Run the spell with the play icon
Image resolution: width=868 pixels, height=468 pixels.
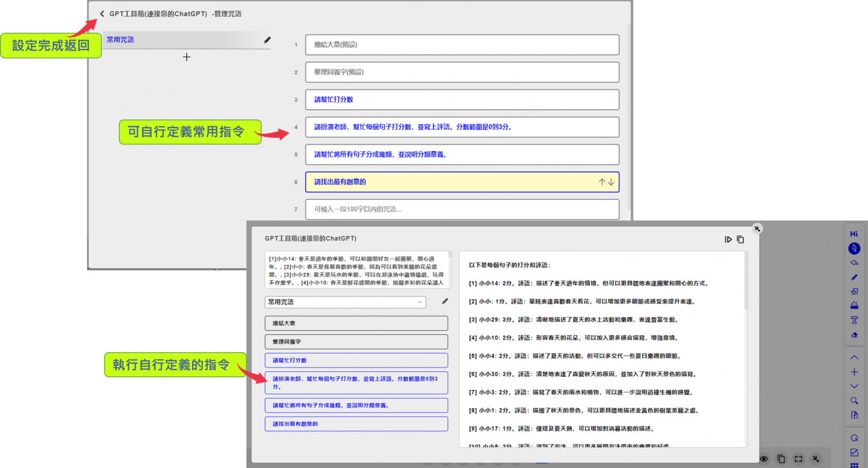point(728,239)
